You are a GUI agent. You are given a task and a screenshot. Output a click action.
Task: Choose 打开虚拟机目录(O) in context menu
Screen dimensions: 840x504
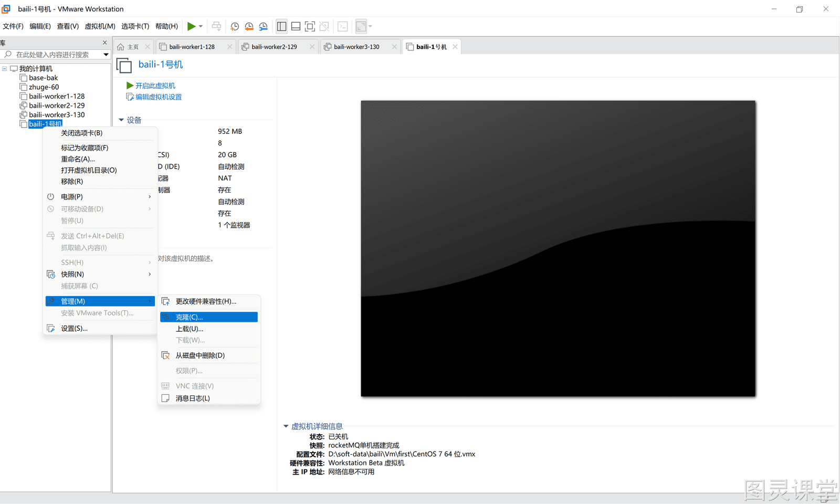tap(101, 170)
